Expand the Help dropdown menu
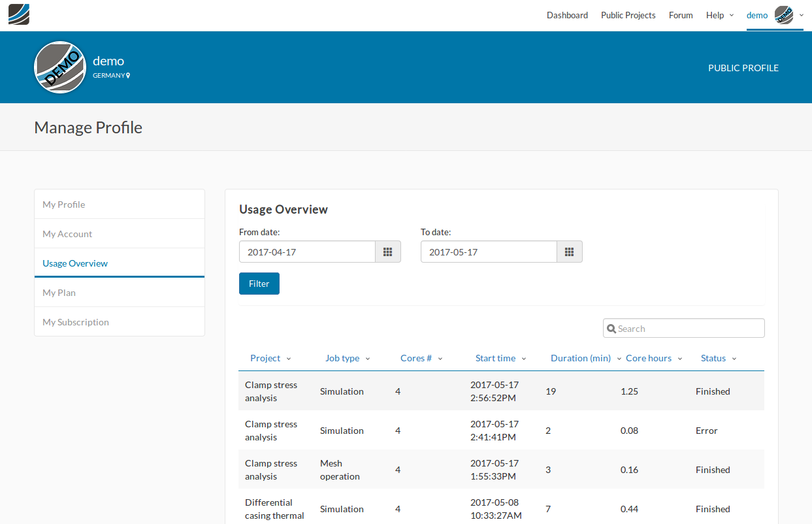The height and width of the screenshot is (524, 812). (720, 15)
